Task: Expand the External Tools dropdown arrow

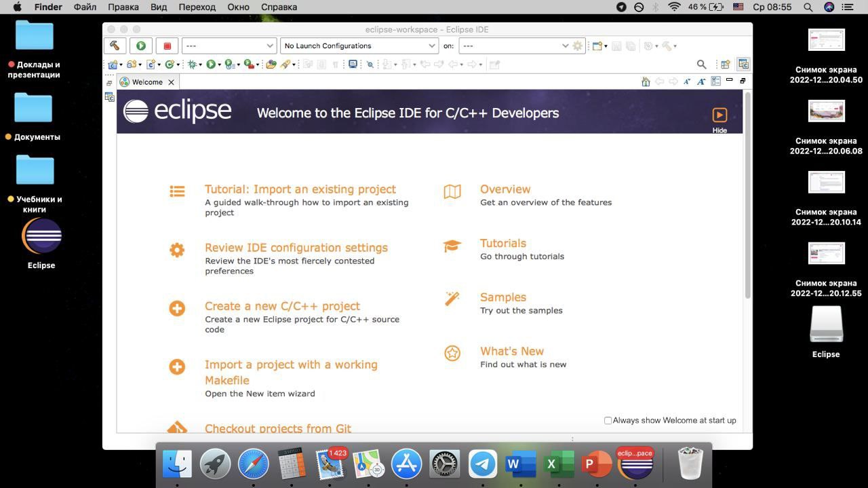Action: 258,65
